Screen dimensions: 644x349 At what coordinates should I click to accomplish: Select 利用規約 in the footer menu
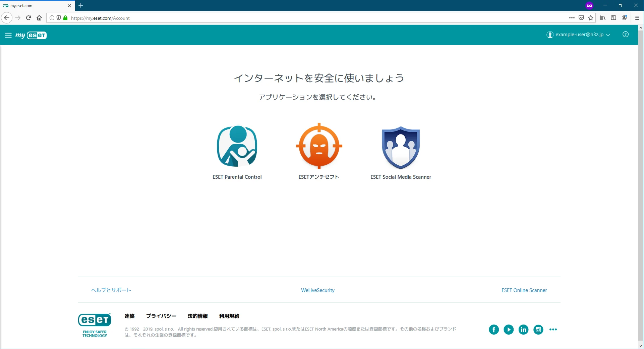[x=229, y=316]
